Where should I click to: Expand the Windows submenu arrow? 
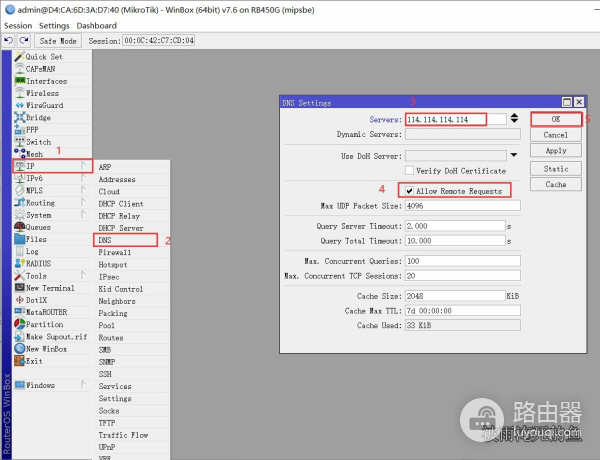tap(83, 385)
